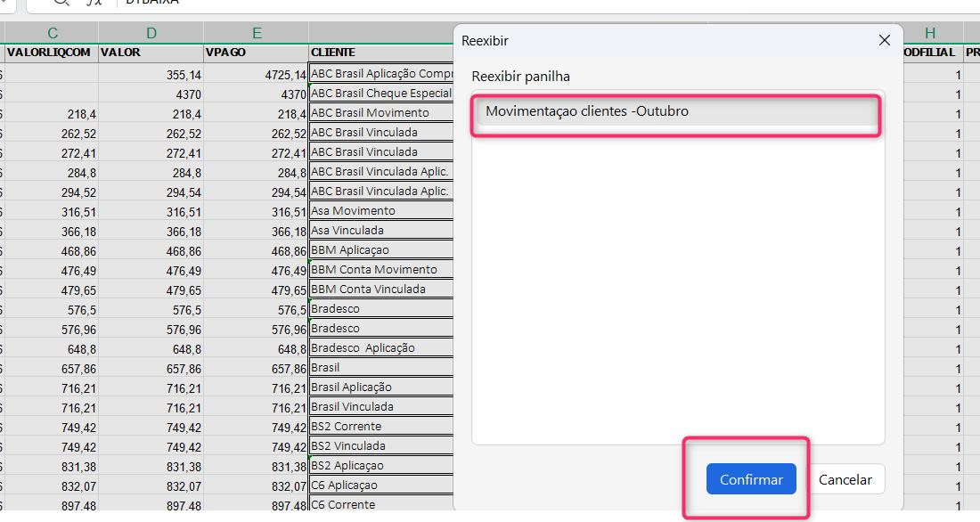Select the 'C6 Aplicaçao' cell

pyautogui.click(x=381, y=485)
